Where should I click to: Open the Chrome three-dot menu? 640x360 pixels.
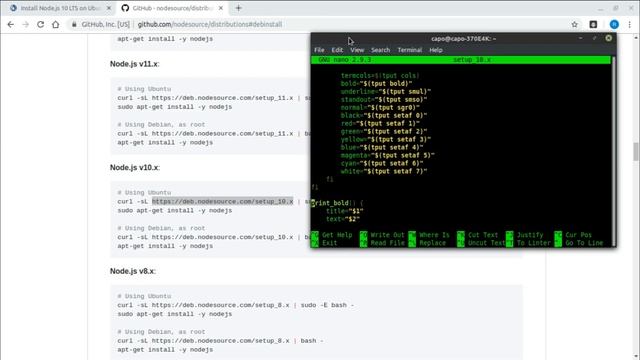630,24
